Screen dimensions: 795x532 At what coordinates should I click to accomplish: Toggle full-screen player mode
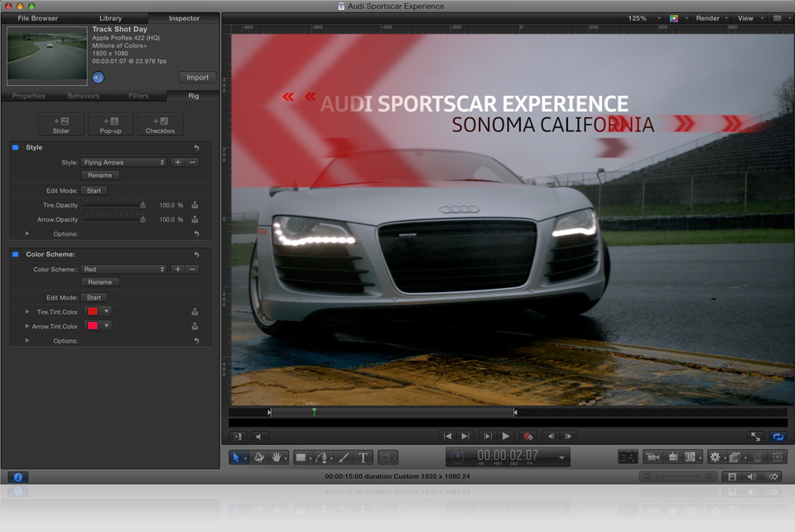[755, 436]
